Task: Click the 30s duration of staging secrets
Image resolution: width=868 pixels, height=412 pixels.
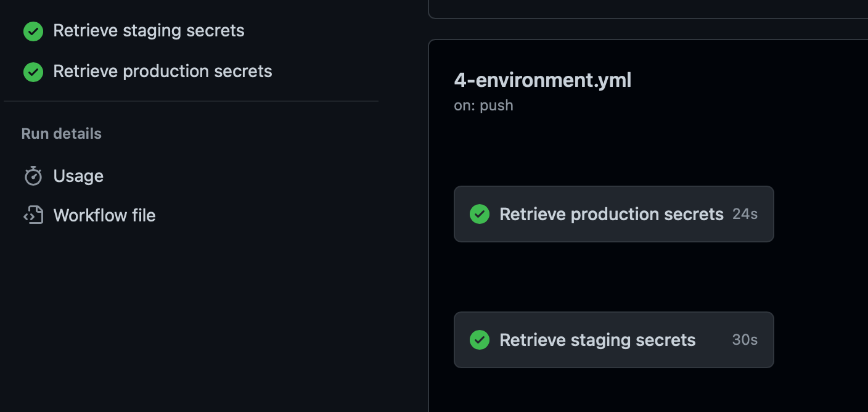Action: (743, 340)
